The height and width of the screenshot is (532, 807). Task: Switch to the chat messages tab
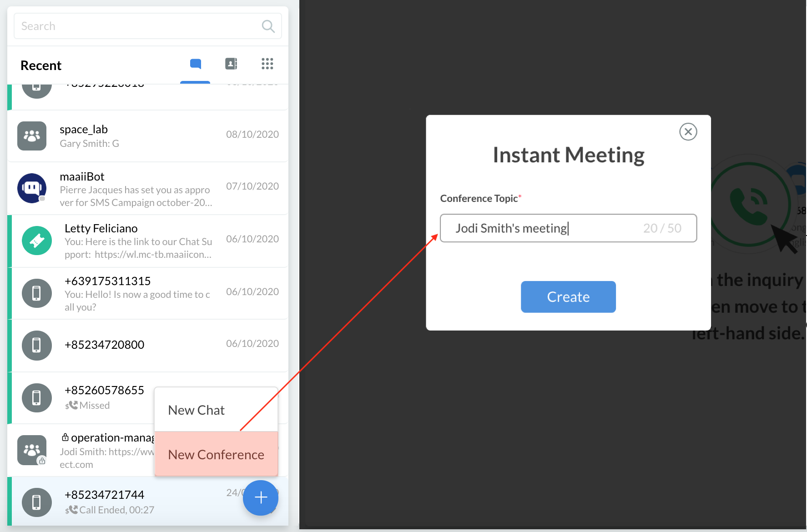coord(196,64)
